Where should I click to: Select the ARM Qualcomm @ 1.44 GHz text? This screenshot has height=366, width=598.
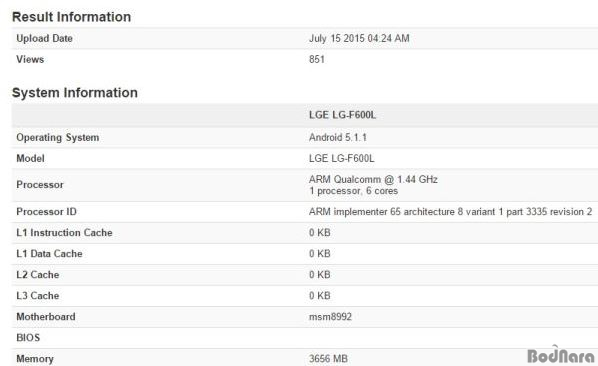[373, 179]
